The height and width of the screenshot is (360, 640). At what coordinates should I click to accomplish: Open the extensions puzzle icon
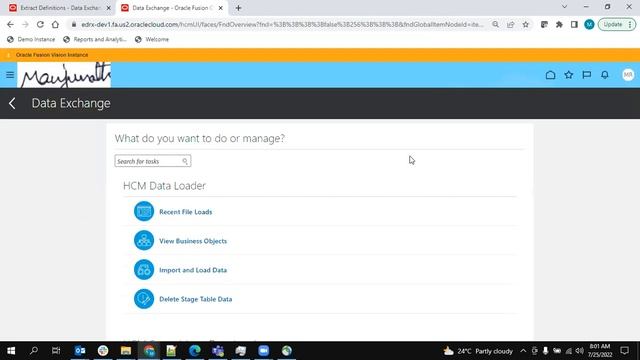pyautogui.click(x=559, y=24)
